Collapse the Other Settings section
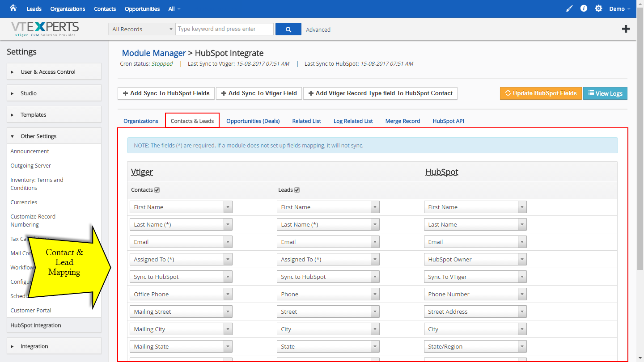This screenshot has width=644, height=362. click(x=54, y=136)
